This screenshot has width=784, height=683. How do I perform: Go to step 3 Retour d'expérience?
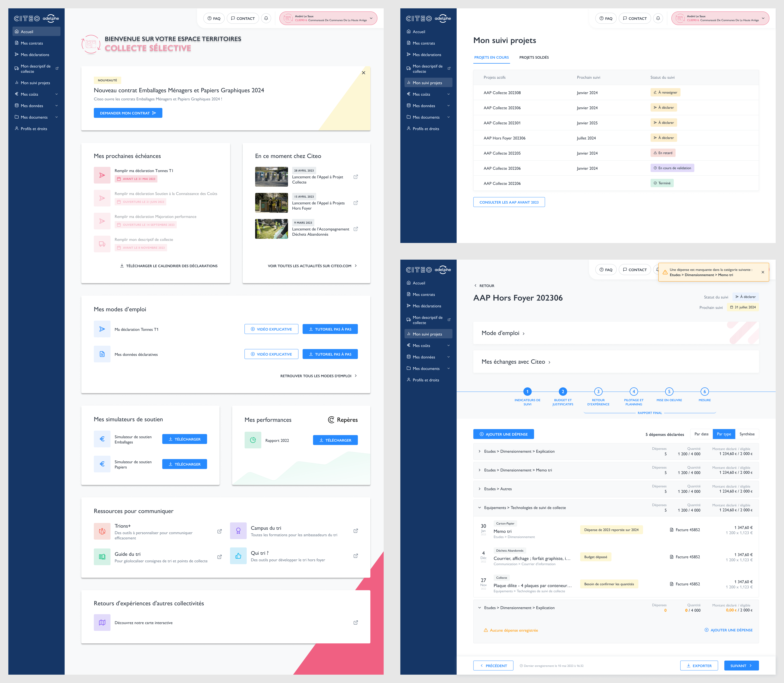point(598,392)
